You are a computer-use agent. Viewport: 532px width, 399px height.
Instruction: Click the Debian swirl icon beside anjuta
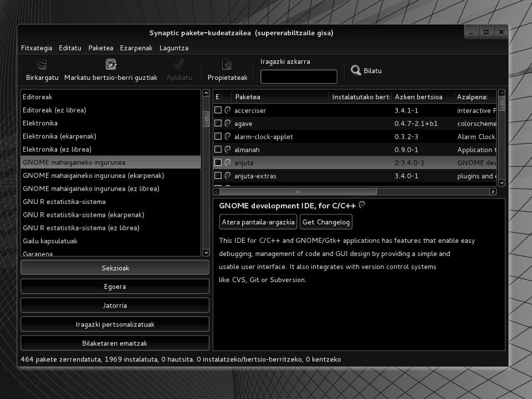(x=228, y=162)
